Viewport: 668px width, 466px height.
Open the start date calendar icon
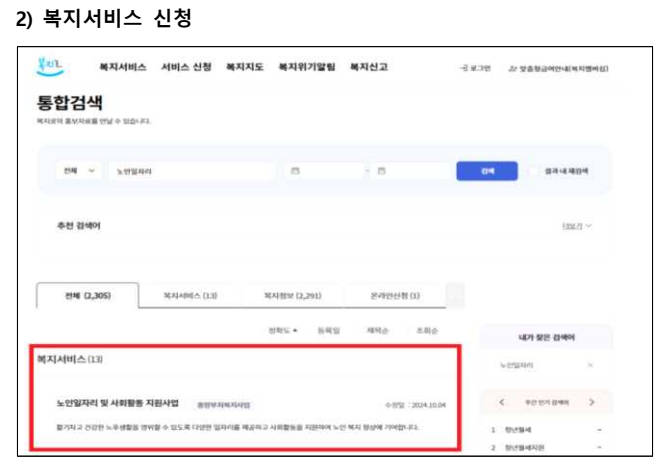tap(295, 171)
